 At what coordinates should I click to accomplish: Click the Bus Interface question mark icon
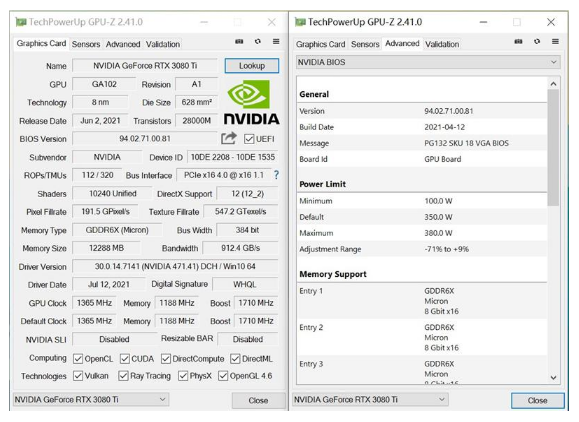(276, 175)
